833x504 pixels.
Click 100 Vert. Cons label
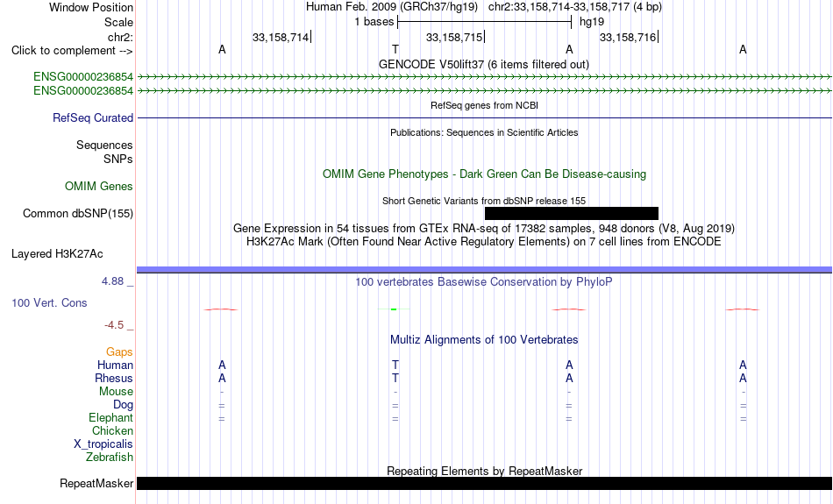point(49,302)
